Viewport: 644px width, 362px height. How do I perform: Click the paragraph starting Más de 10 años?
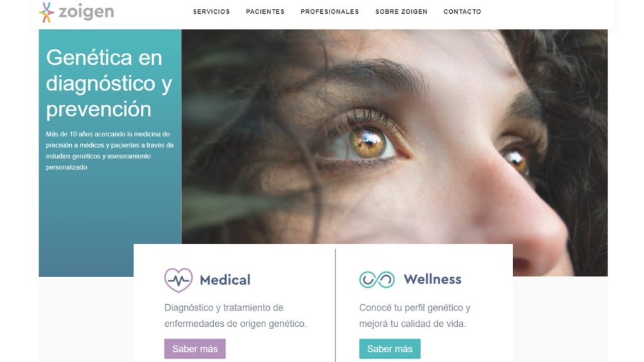(x=109, y=151)
